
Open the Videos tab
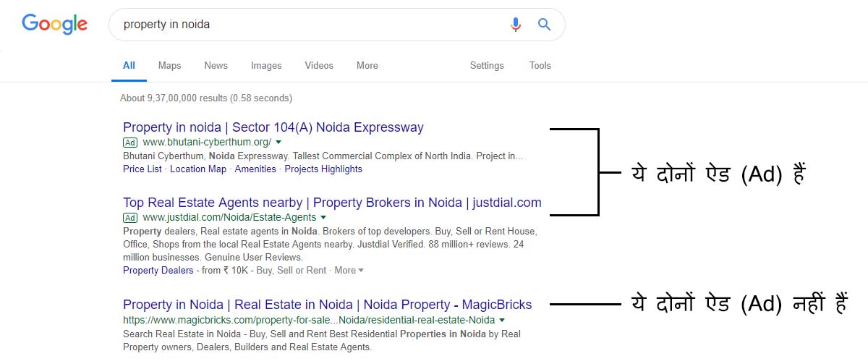pyautogui.click(x=319, y=65)
